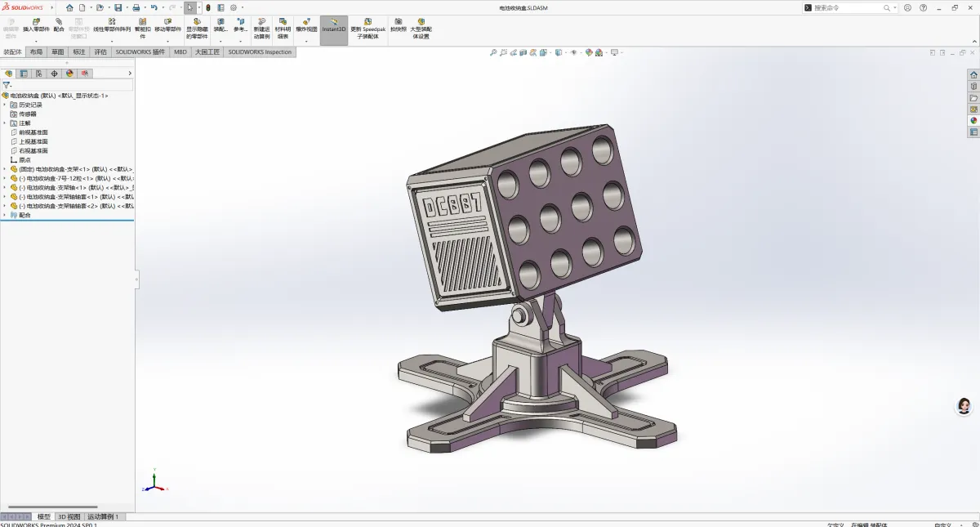Click the 配合 mate tool in ribbon

coord(59,25)
